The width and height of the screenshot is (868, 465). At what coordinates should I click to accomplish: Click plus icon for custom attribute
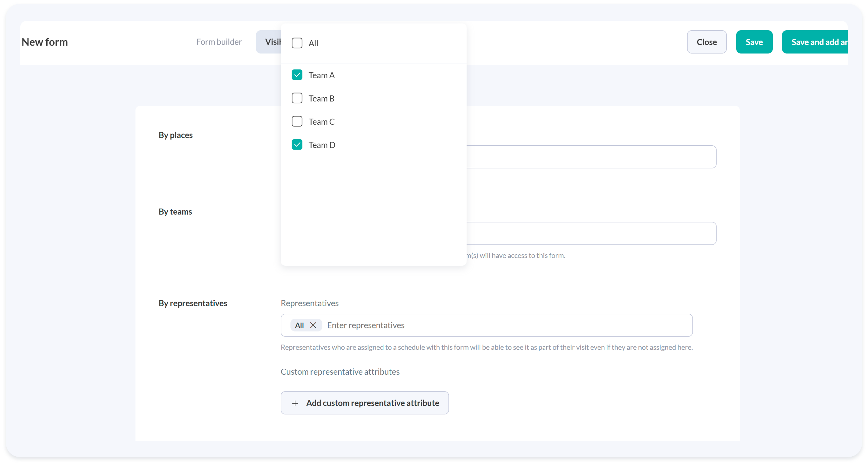(295, 403)
